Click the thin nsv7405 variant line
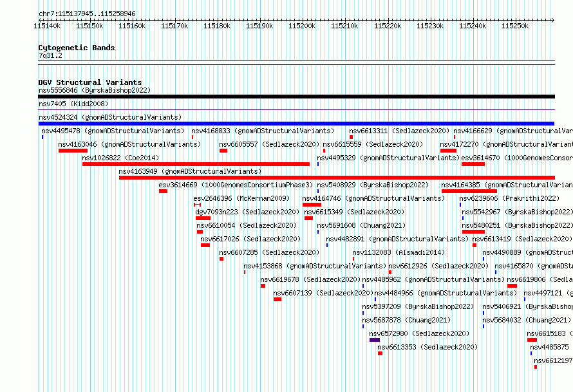This screenshot has width=573, height=392. click(296, 110)
